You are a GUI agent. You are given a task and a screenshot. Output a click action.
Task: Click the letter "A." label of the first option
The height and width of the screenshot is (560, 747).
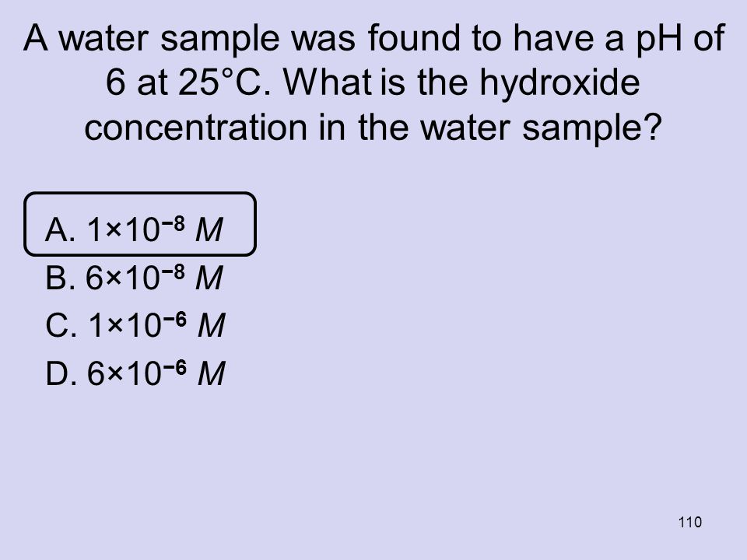pyautogui.click(x=60, y=229)
